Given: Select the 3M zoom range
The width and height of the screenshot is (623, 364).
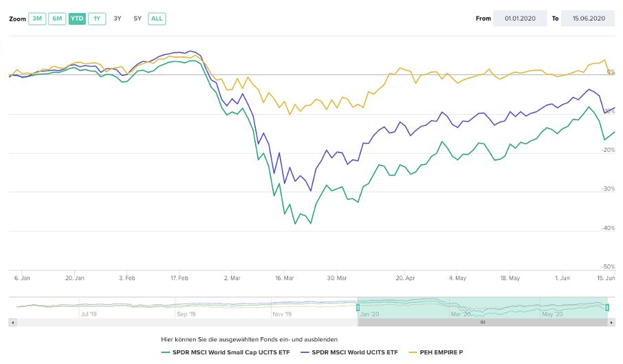Looking at the screenshot, I should click(x=37, y=19).
